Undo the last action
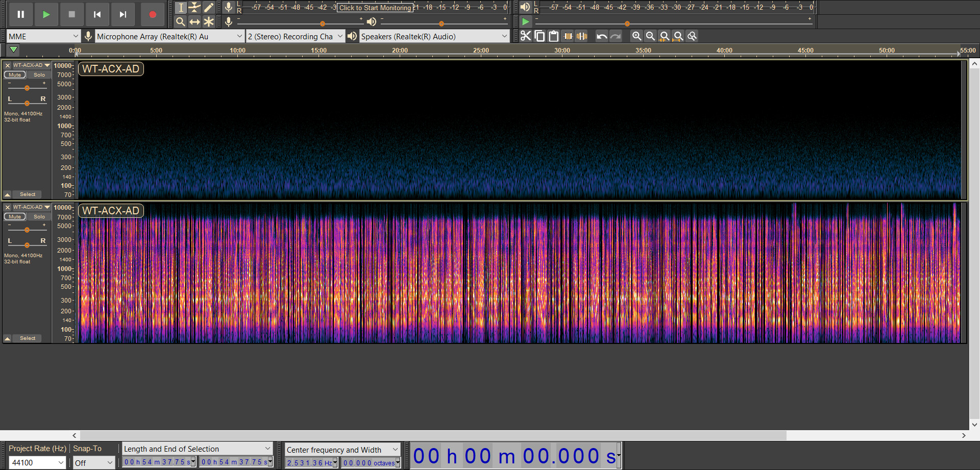980x470 pixels. click(x=602, y=36)
